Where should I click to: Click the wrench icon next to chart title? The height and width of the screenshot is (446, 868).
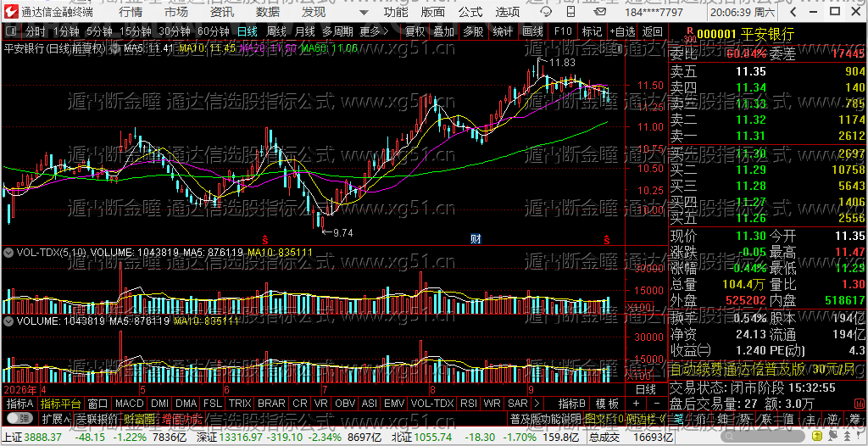pos(115,49)
